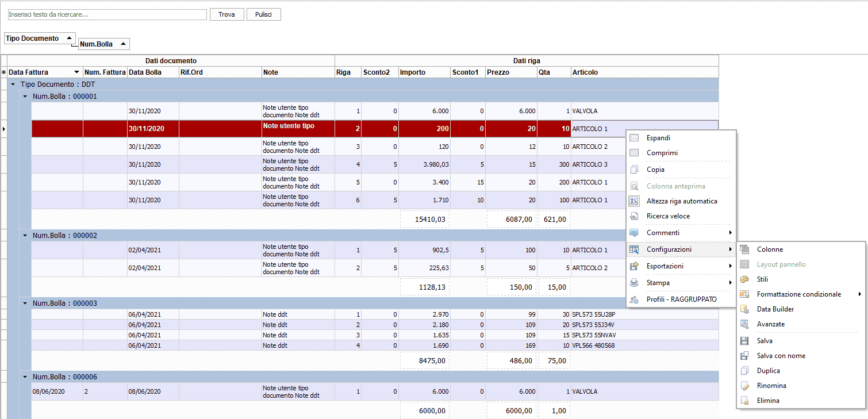Viewport: 868px width, 419px height.
Task: Click the 08/06/2020 Data Fattura cell
Action: click(x=57, y=391)
